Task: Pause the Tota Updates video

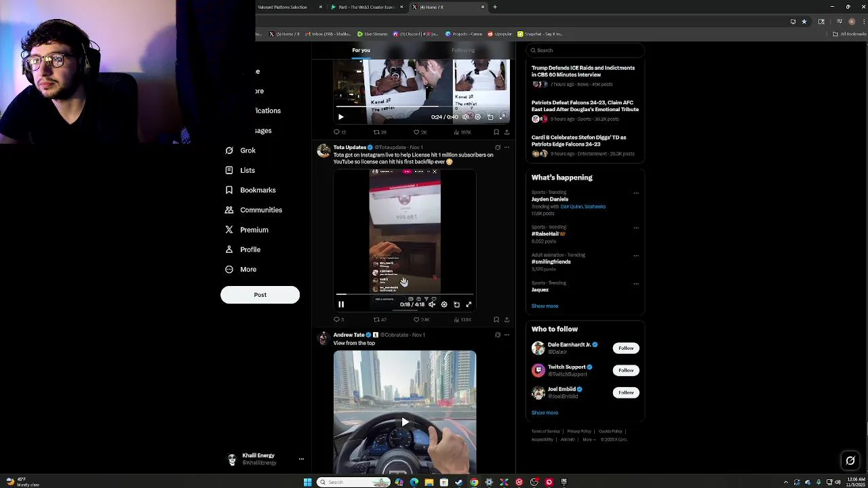Action: click(341, 304)
